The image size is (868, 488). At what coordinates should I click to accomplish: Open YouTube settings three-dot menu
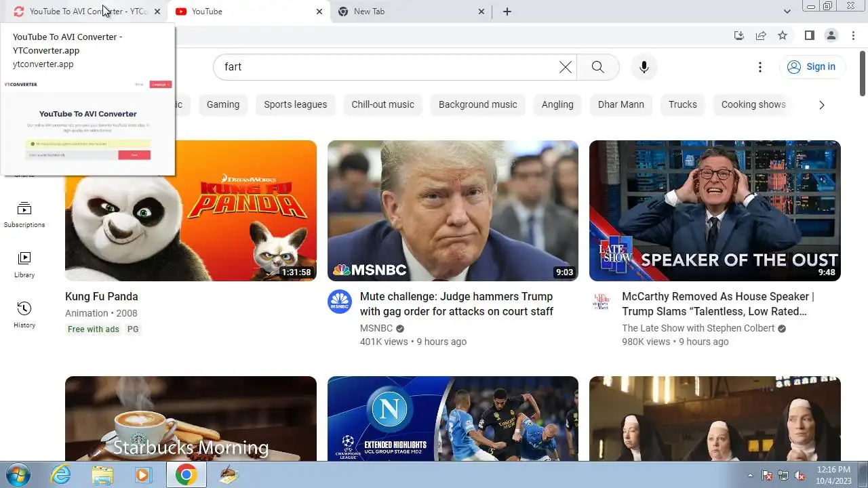point(760,66)
